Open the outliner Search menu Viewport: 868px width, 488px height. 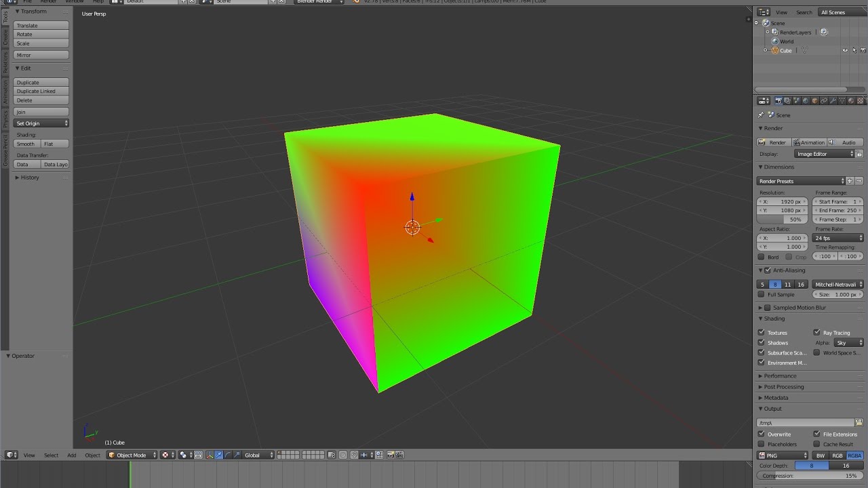click(x=804, y=12)
